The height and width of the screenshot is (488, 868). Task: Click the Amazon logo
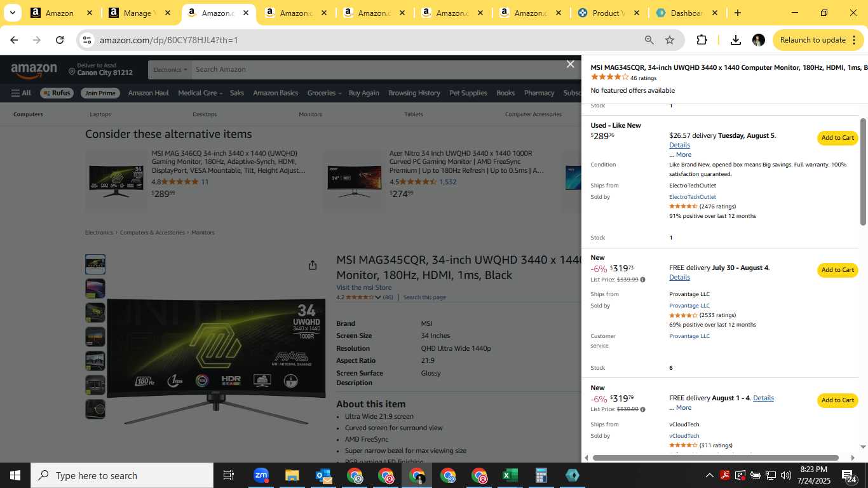coord(34,70)
